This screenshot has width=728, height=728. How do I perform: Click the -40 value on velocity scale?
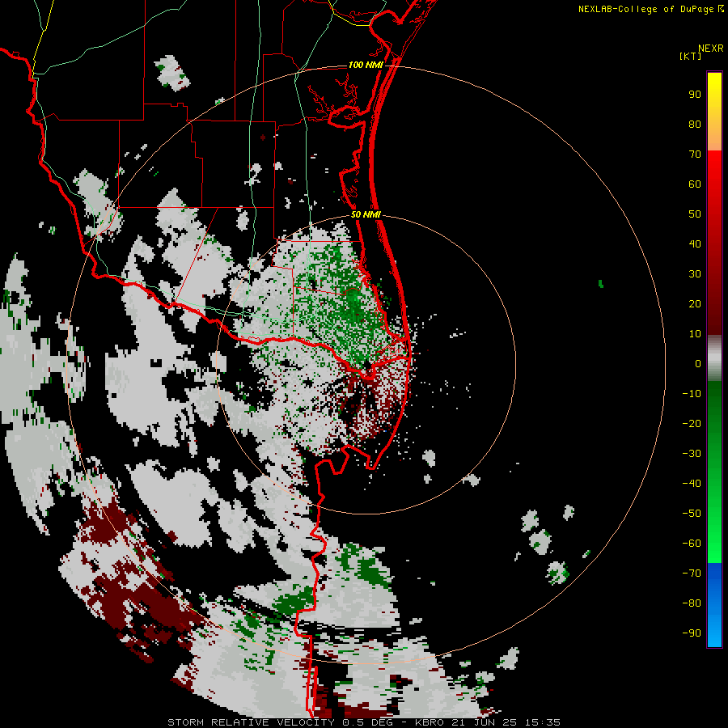692,484
